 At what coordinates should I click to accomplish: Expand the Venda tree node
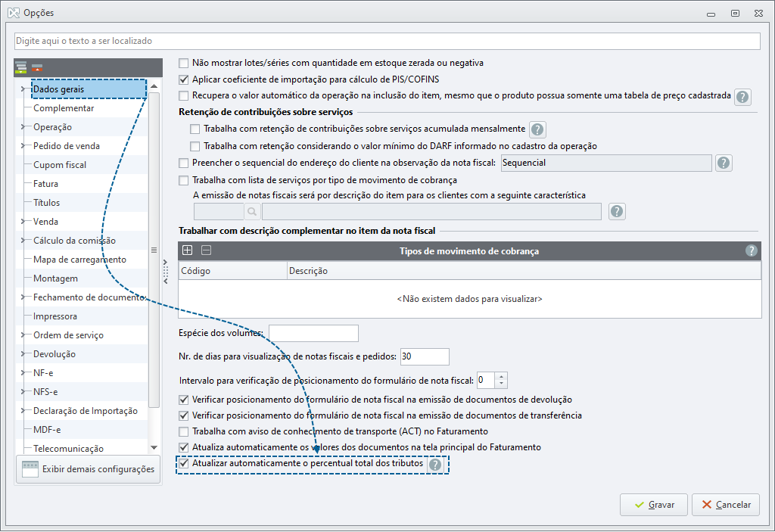(23, 222)
